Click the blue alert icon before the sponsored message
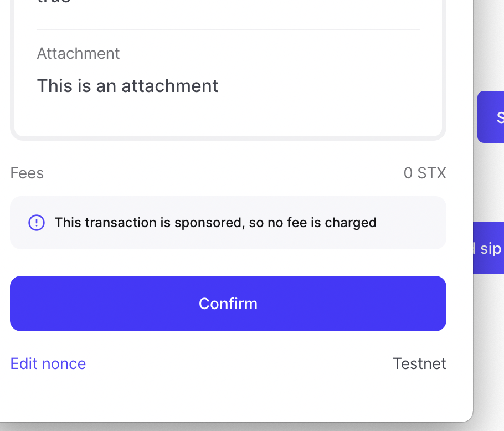This screenshot has height=431, width=504. pos(37,222)
